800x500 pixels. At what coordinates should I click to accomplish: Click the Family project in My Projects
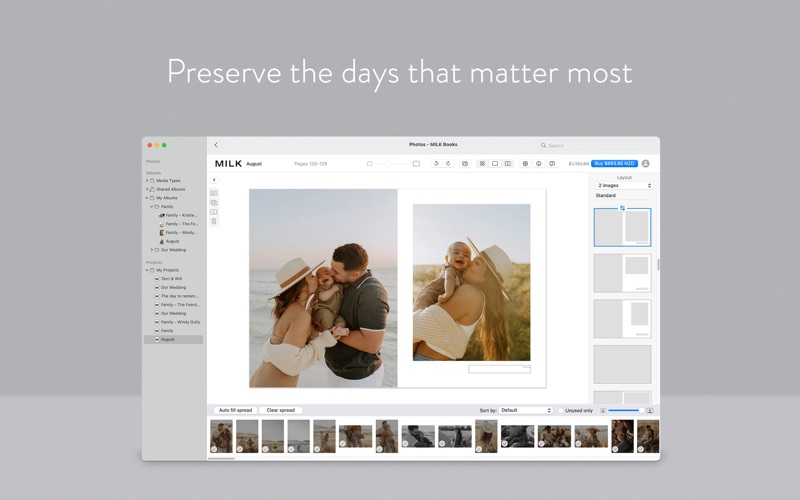tap(164, 331)
